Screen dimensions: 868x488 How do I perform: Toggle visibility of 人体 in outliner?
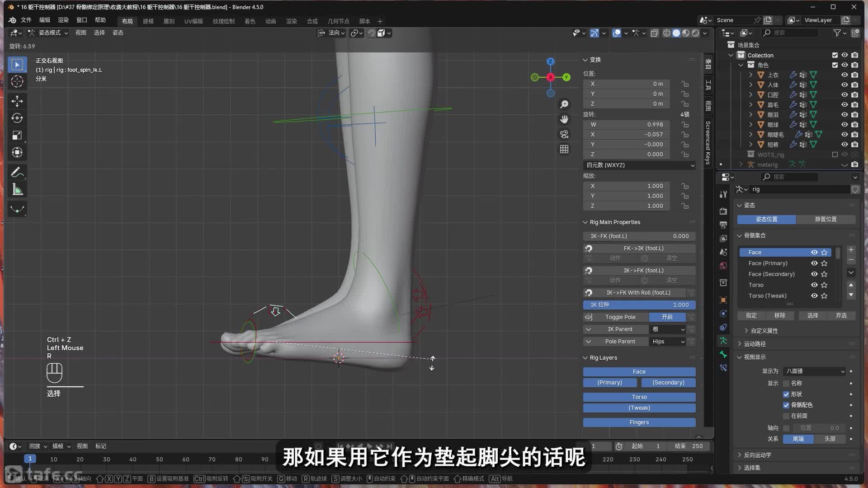click(844, 85)
